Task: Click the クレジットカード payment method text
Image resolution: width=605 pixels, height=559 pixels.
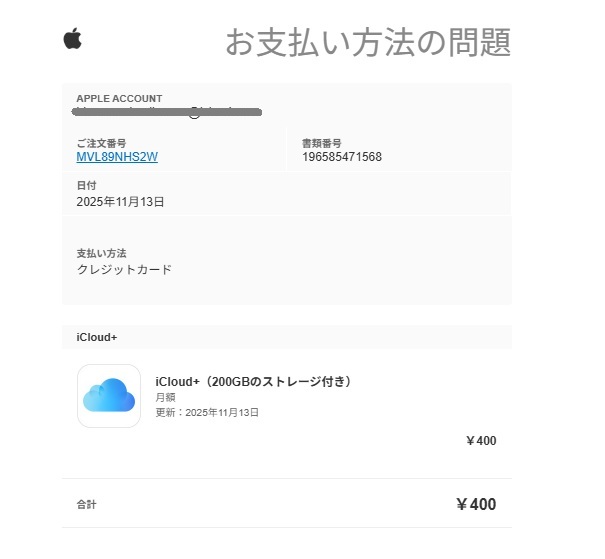Action: point(124,269)
